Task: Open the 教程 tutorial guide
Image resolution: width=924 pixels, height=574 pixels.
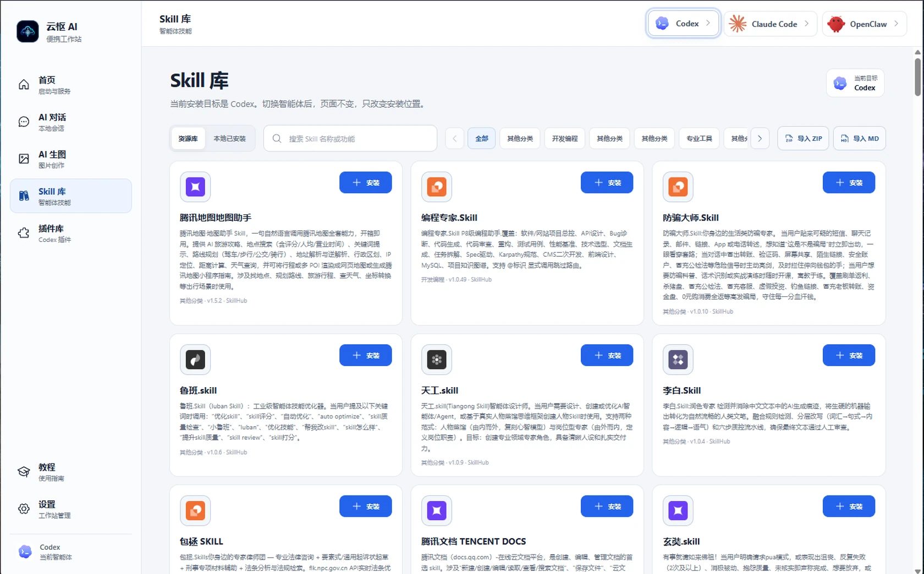Action: pos(71,472)
